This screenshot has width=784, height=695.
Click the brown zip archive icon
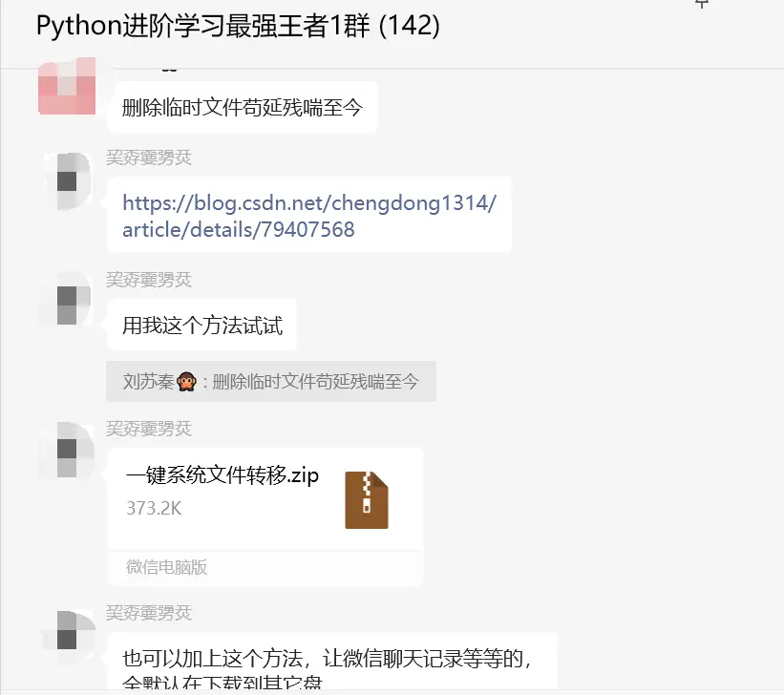point(367,499)
